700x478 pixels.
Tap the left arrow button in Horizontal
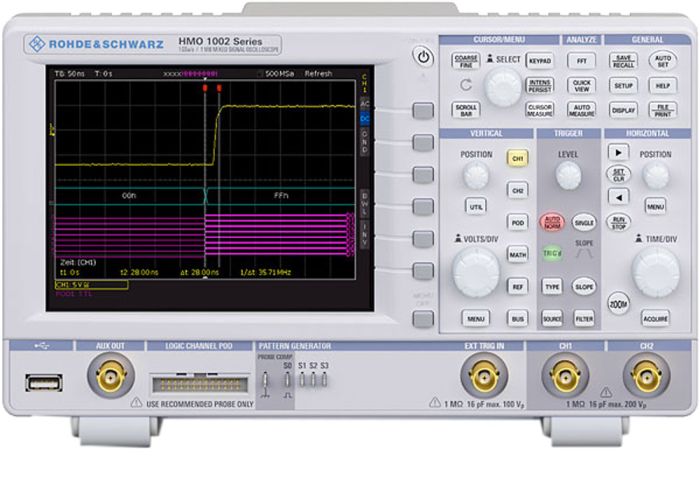point(618,197)
